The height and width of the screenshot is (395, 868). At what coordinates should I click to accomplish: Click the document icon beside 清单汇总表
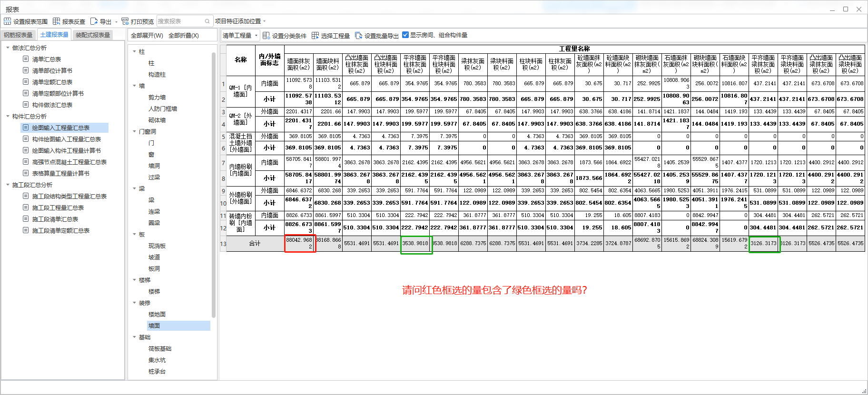click(x=26, y=59)
